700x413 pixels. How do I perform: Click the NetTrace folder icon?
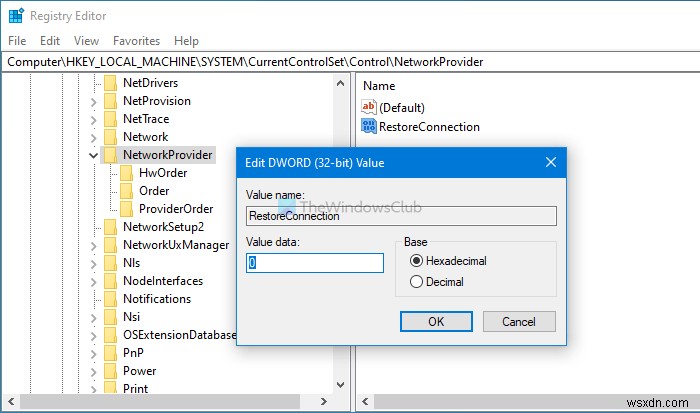(110, 119)
